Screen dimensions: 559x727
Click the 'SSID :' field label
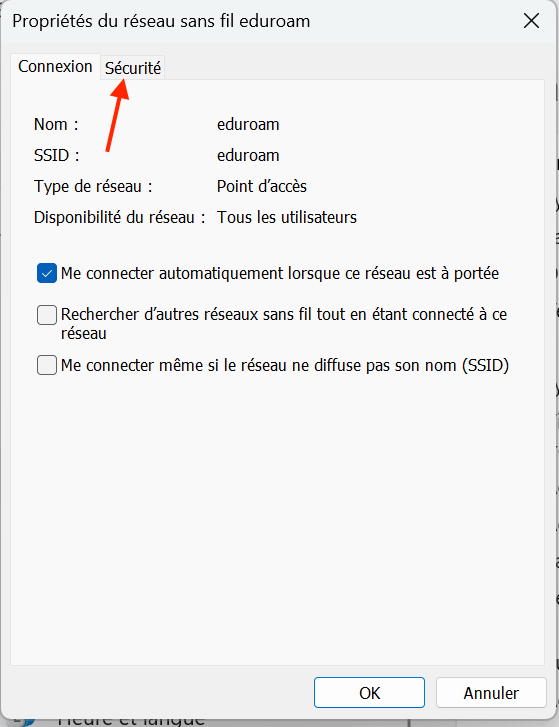57,155
